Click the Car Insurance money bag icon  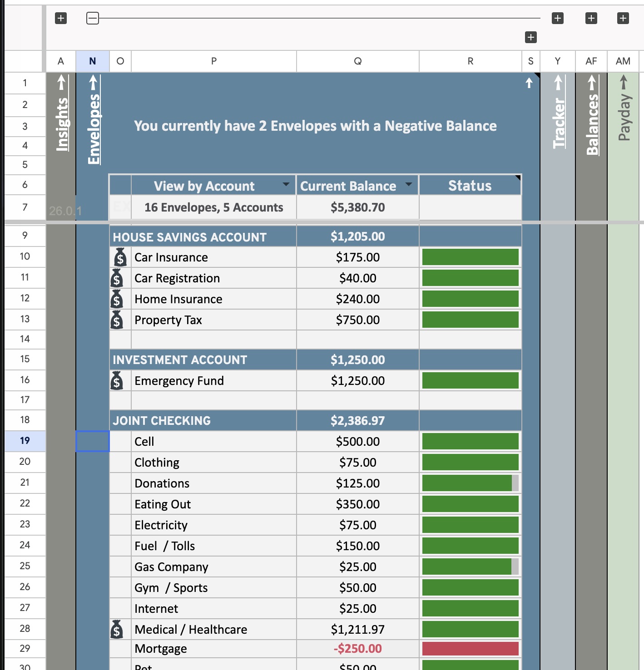pyautogui.click(x=120, y=257)
